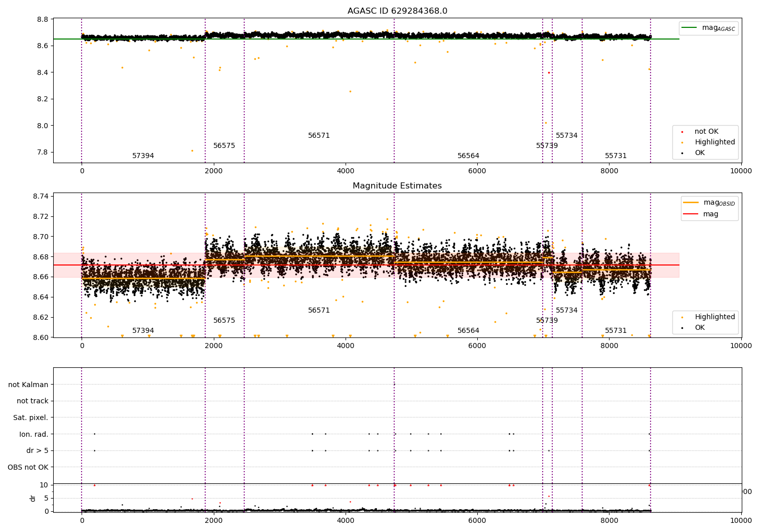Click the 7.8 y-axis tick label

43,153
